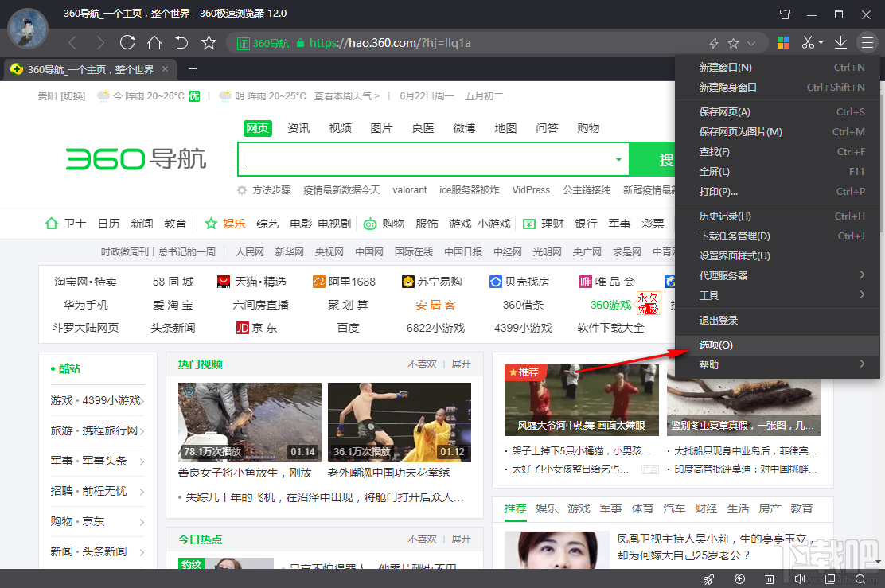The width and height of the screenshot is (885, 588).
Task: Open the browser hamburger menu
Action: [x=867, y=42]
